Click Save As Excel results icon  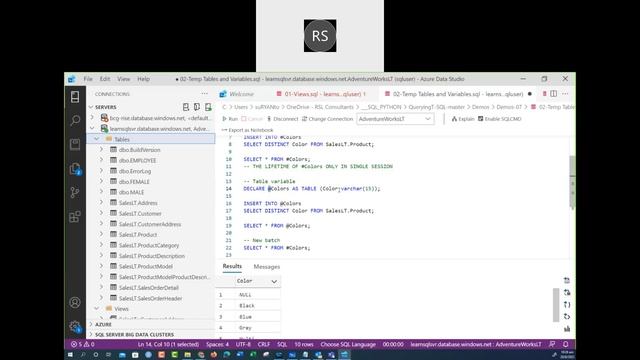point(567,292)
